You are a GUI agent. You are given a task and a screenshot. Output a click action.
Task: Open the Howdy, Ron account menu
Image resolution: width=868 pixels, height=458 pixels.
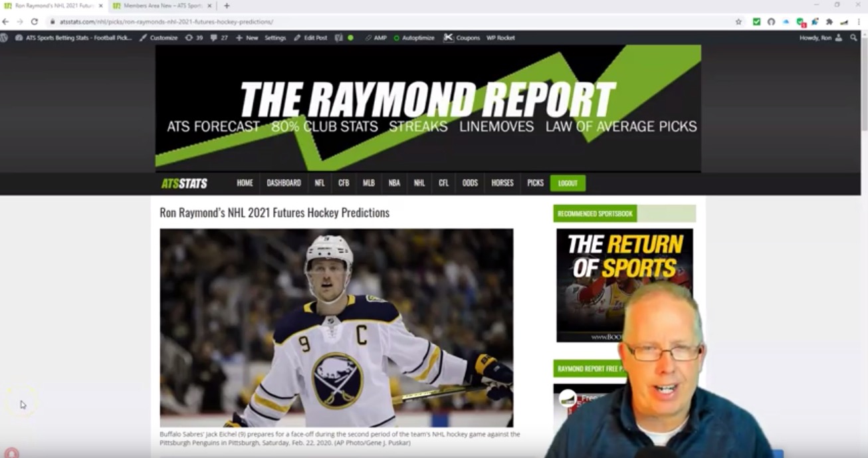[x=821, y=38]
